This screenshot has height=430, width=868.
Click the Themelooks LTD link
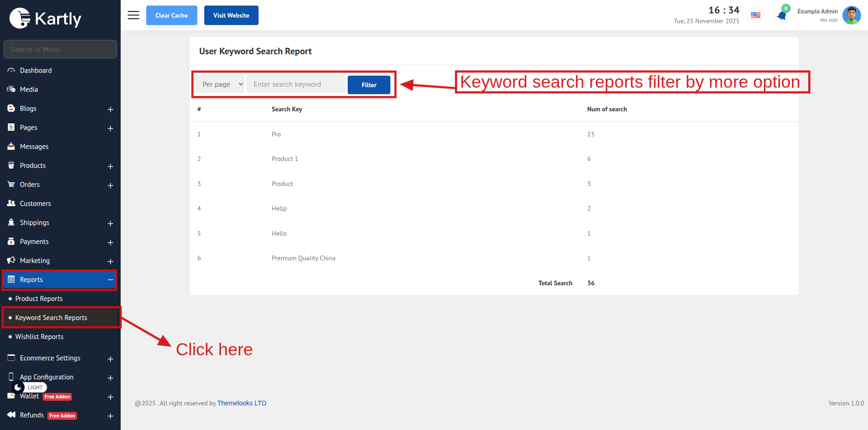pyautogui.click(x=242, y=403)
